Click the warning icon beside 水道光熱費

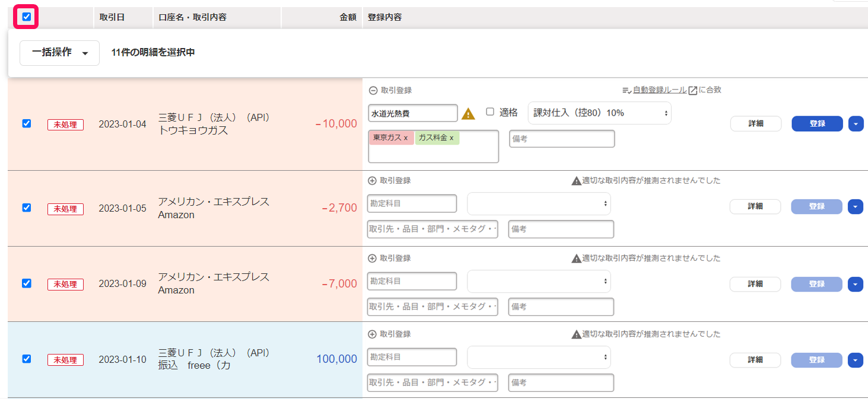[x=469, y=113]
